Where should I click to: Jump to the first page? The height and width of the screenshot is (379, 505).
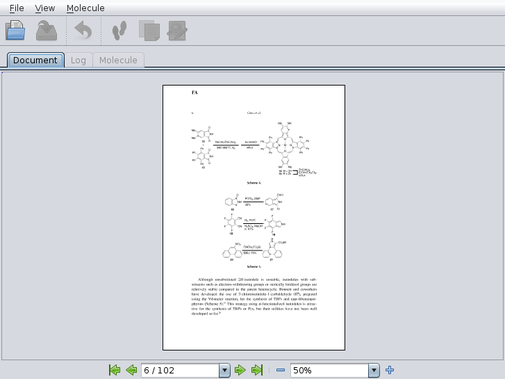click(114, 370)
